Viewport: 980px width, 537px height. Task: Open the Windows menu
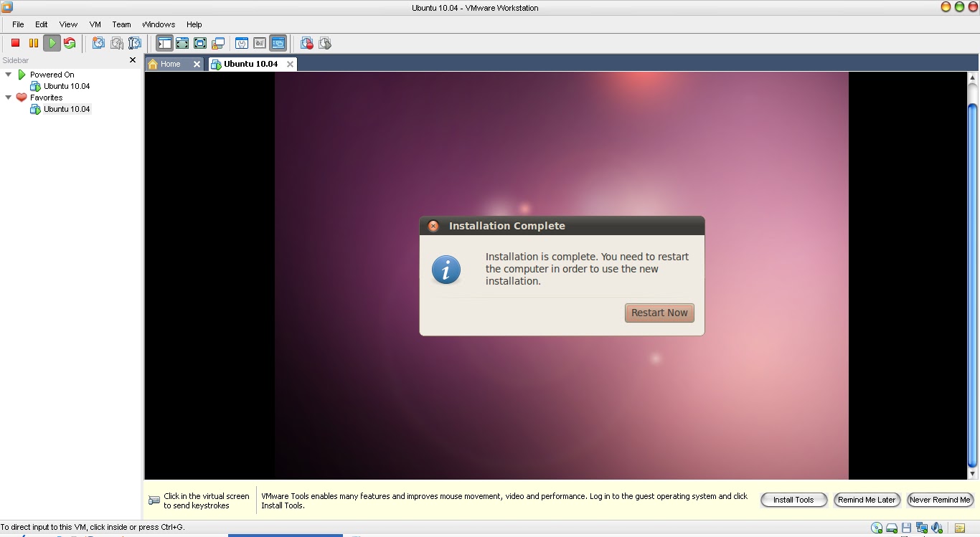coord(159,24)
